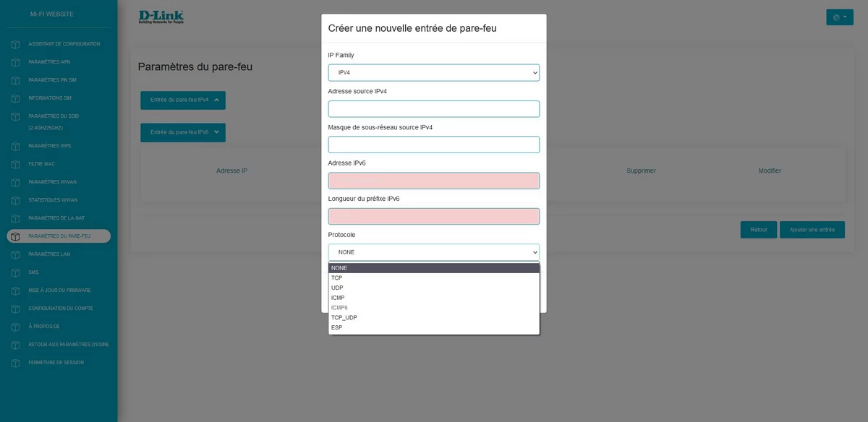Open the IP Family dropdown showing IPV4

point(434,72)
